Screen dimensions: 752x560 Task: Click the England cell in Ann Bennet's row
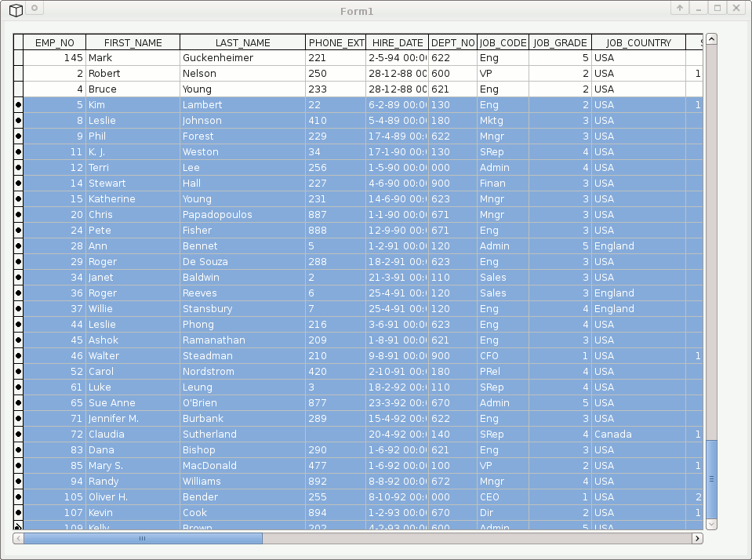click(638, 245)
